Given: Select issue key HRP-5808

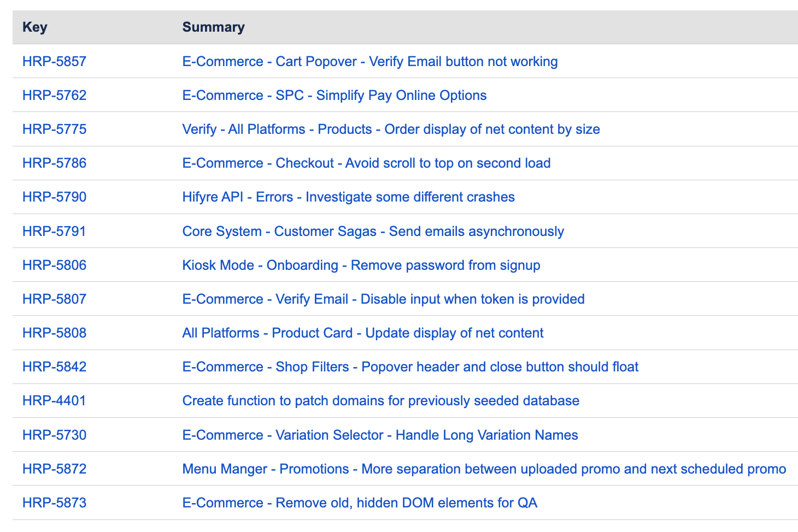Looking at the screenshot, I should 54,333.
